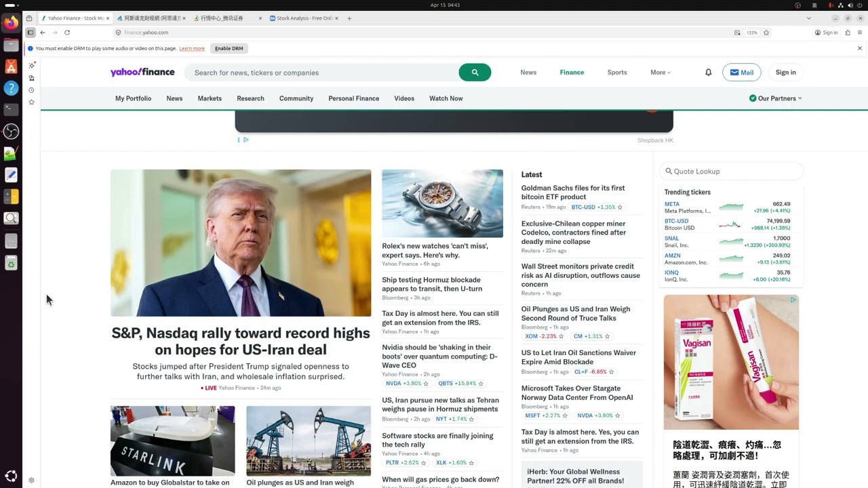Image resolution: width=868 pixels, height=488 pixels.
Task: Follow the Learn more DRM link
Action: point(192,49)
